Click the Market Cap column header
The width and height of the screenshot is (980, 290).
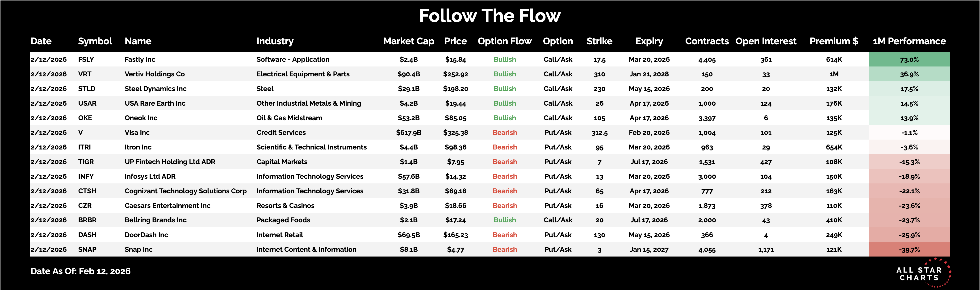point(408,41)
